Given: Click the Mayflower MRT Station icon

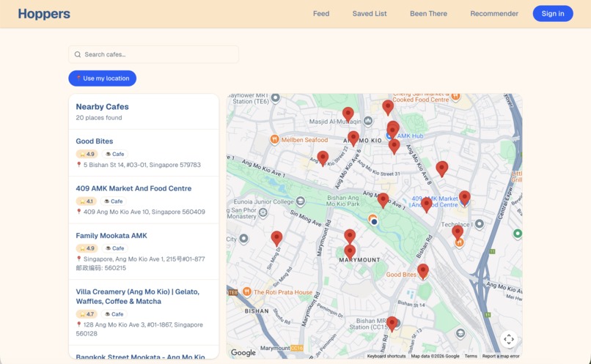Looking at the screenshot, I should [276, 98].
